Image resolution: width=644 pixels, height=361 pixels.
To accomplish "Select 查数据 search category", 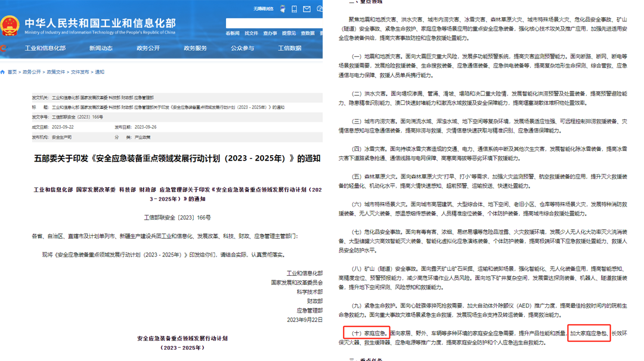I will point(308,33).
